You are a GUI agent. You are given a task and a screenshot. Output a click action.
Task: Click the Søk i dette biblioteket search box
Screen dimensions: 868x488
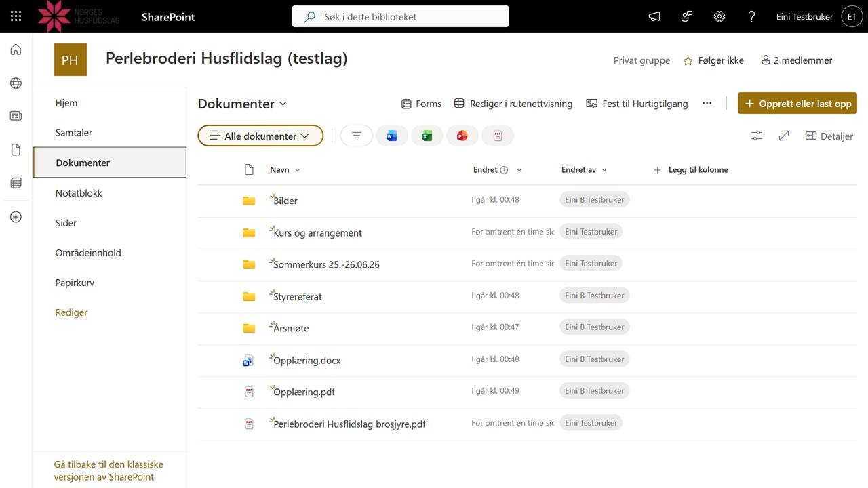400,16
